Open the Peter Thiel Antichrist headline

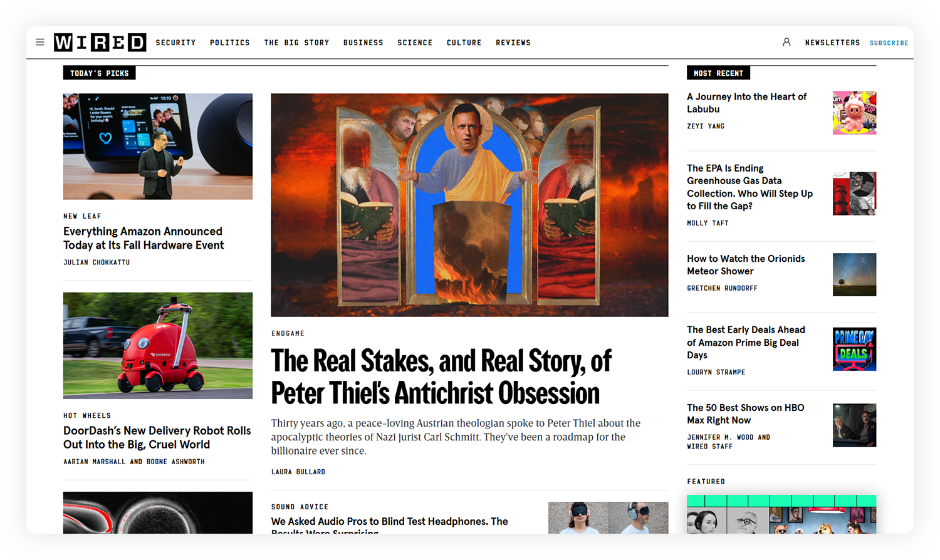[x=441, y=377]
